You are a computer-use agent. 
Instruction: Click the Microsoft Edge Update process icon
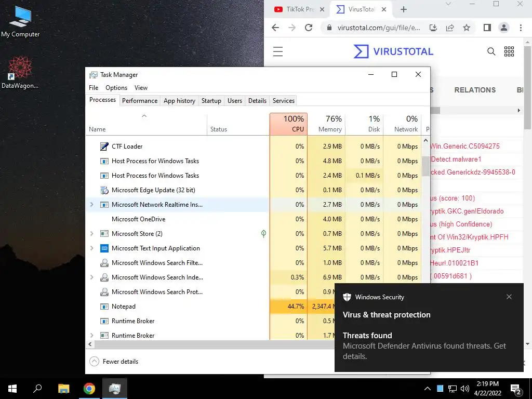pyautogui.click(x=104, y=190)
